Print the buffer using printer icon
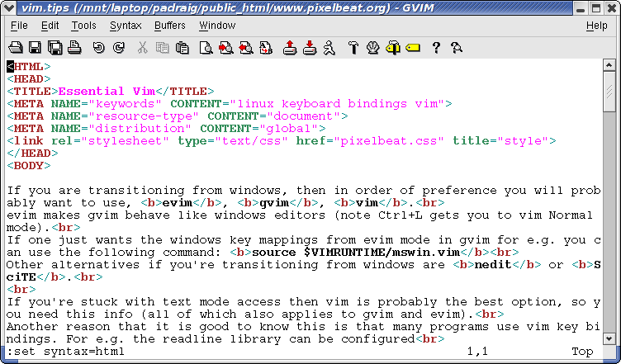The height and width of the screenshot is (364, 621). [x=74, y=48]
